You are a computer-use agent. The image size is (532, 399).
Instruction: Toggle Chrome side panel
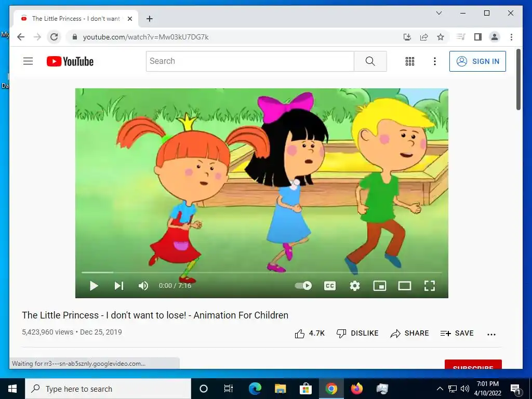(x=478, y=37)
